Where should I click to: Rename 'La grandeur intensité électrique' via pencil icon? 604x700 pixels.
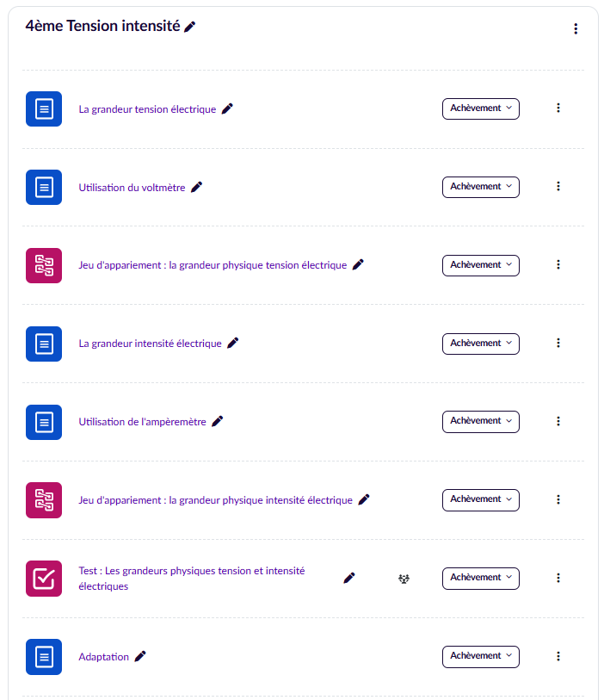tap(233, 343)
